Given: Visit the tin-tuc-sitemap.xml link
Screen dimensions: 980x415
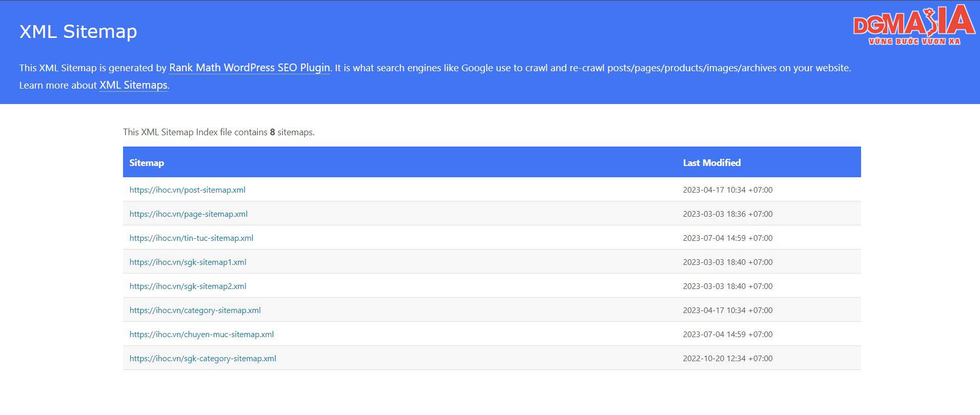Looking at the screenshot, I should (x=191, y=238).
